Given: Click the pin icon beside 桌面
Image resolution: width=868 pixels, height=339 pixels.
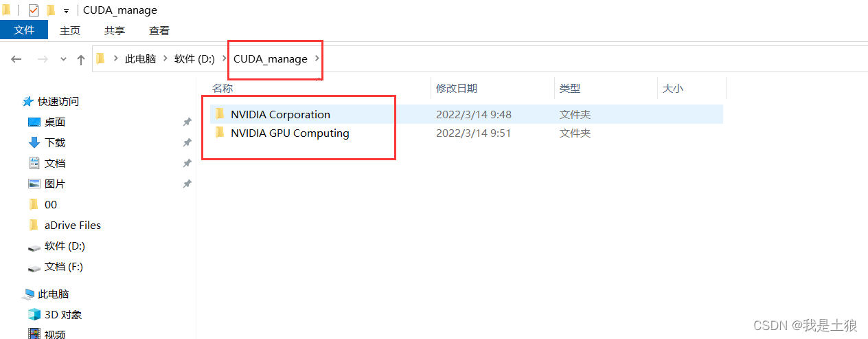Looking at the screenshot, I should tap(187, 122).
